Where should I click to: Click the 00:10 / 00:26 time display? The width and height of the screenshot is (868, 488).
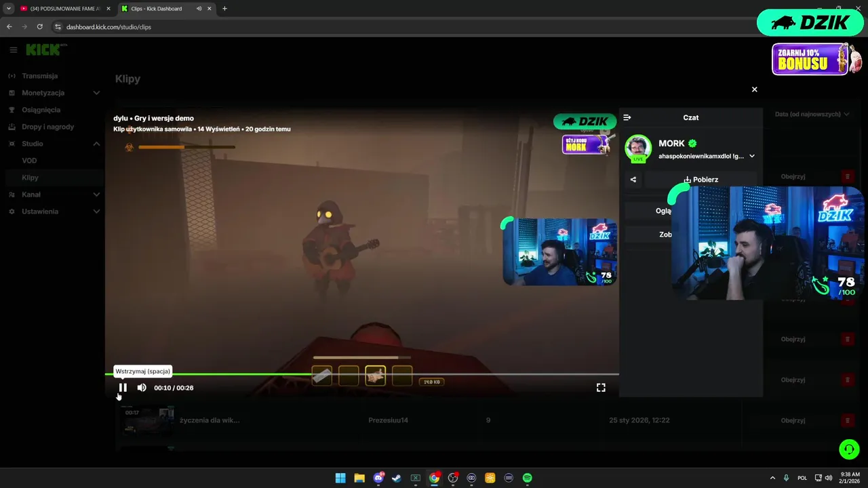pyautogui.click(x=174, y=388)
